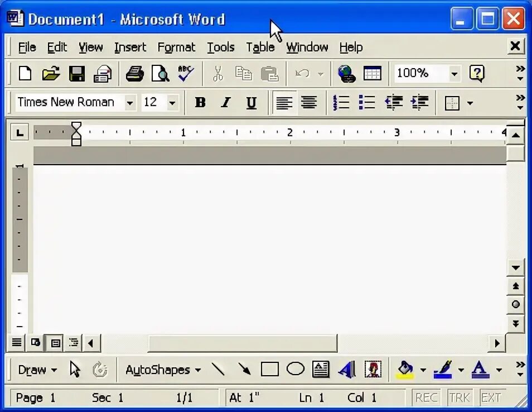Image resolution: width=532 pixels, height=412 pixels.
Task: Open the View menu
Action: pyautogui.click(x=90, y=47)
